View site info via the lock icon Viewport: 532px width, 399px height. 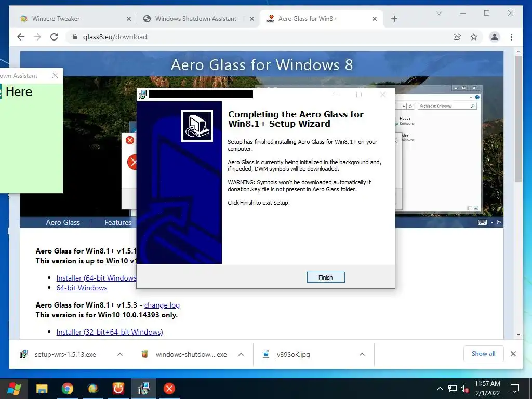(x=75, y=37)
